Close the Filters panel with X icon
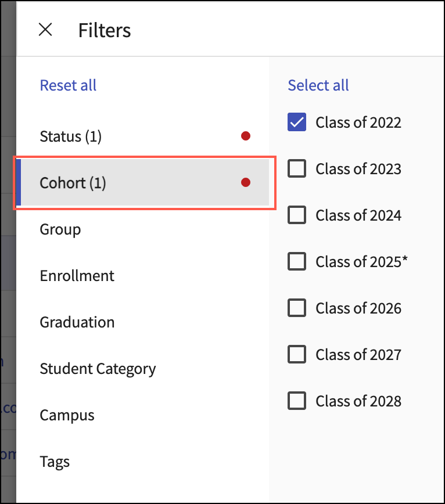This screenshot has width=445, height=504. tap(45, 30)
